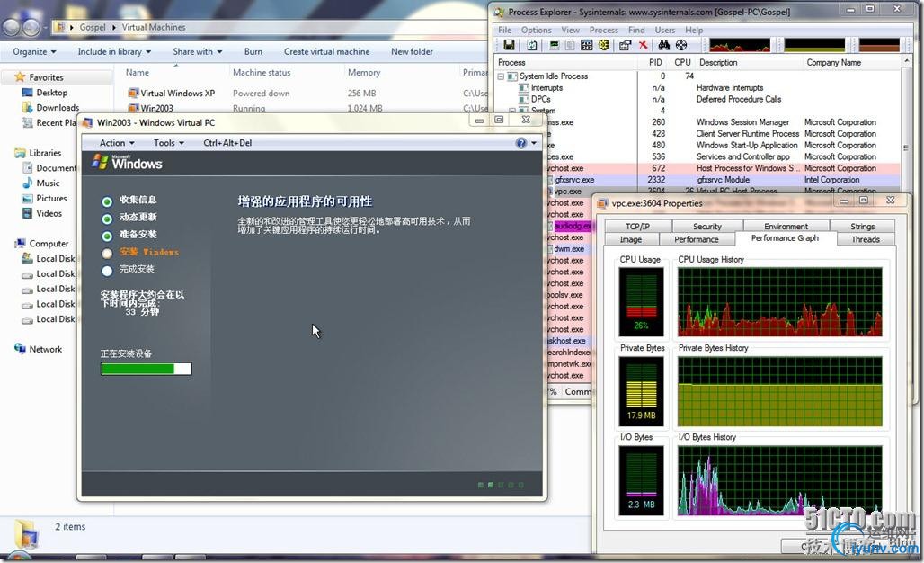Click the CPU column header
This screenshot has width=924, height=563.
click(x=682, y=63)
